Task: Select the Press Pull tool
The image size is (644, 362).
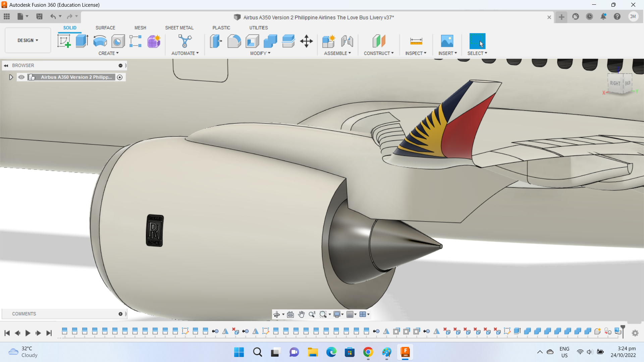Action: pyautogui.click(x=216, y=41)
